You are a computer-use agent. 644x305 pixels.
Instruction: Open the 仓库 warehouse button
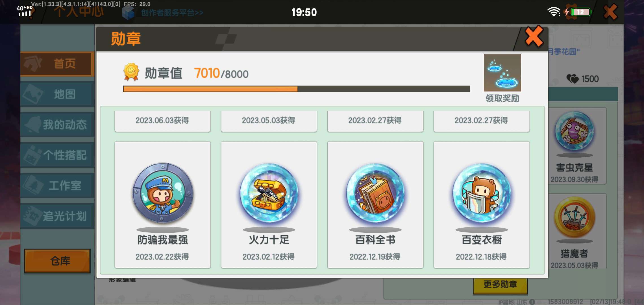click(57, 261)
